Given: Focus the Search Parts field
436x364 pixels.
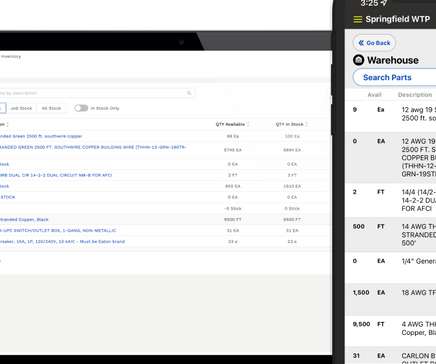Looking at the screenshot, I should click(x=394, y=77).
